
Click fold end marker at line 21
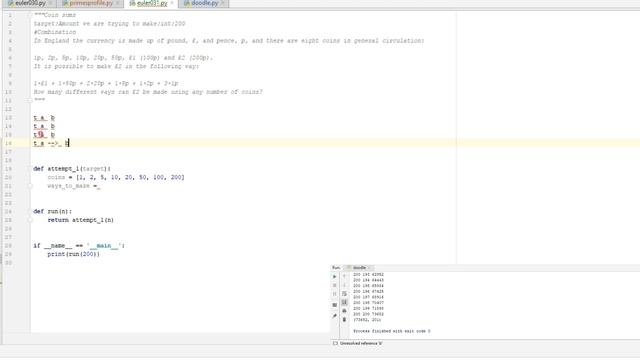pyautogui.click(x=30, y=186)
